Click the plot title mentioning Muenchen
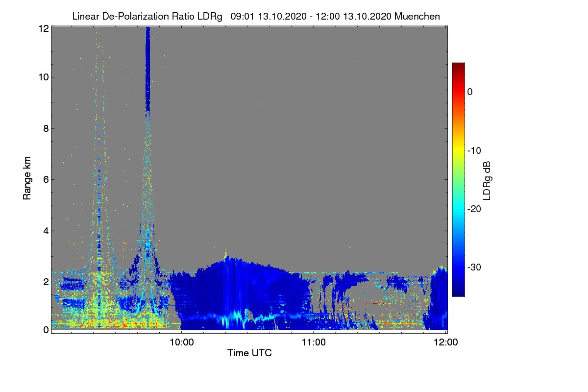The height and width of the screenshot is (392, 588). tap(256, 16)
